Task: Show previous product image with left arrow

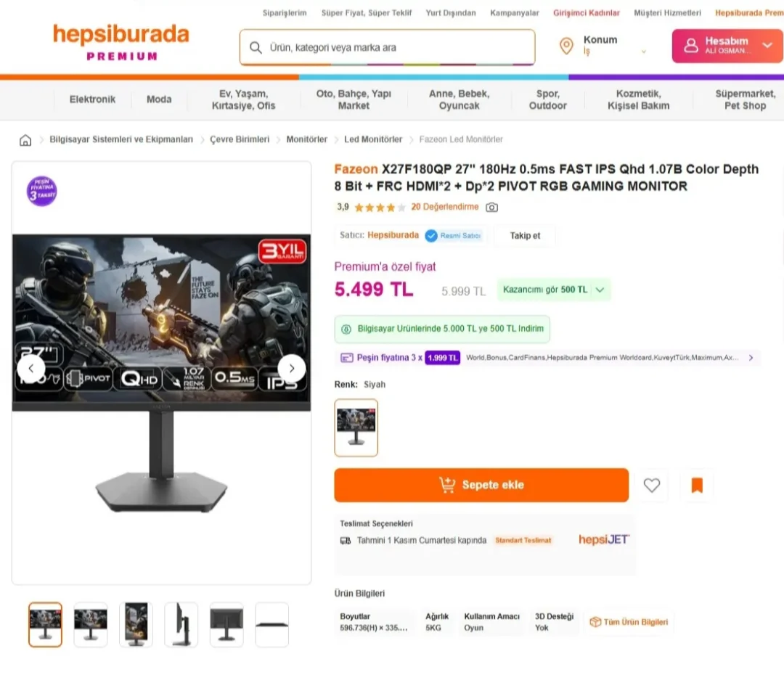Action: click(x=31, y=369)
